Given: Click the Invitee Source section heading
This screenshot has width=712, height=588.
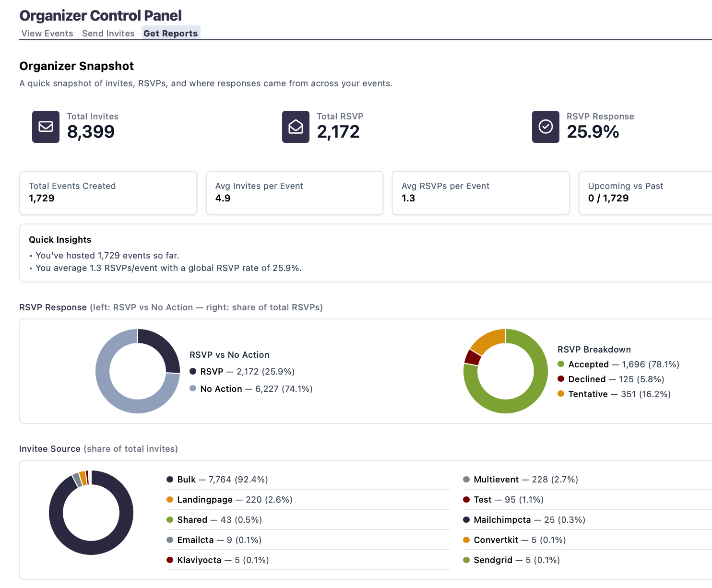Looking at the screenshot, I should 98,448.
